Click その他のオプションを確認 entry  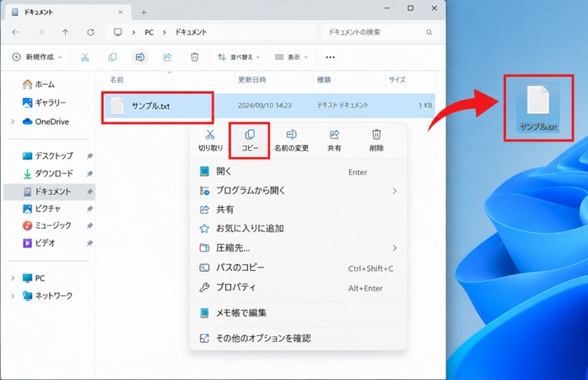point(298,339)
